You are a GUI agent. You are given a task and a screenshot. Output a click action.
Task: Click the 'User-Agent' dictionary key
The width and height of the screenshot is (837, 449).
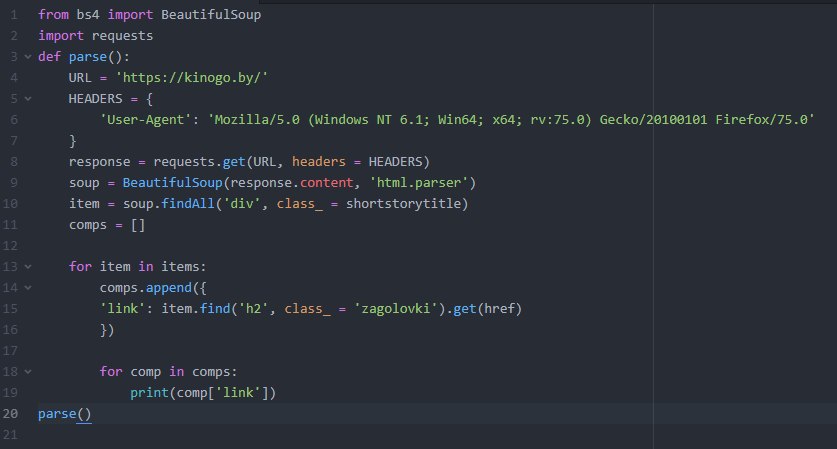pyautogui.click(x=145, y=120)
